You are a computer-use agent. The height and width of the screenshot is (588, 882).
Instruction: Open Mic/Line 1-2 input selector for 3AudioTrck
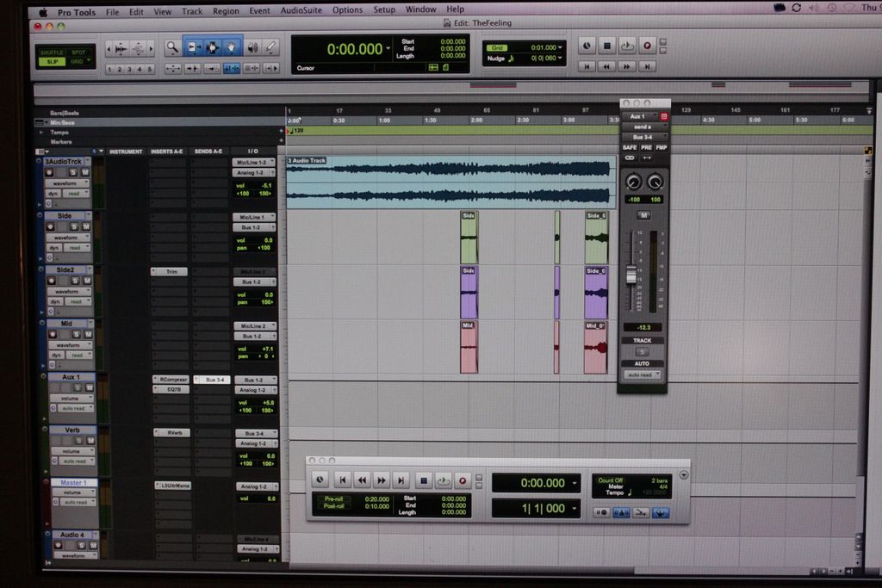click(254, 163)
